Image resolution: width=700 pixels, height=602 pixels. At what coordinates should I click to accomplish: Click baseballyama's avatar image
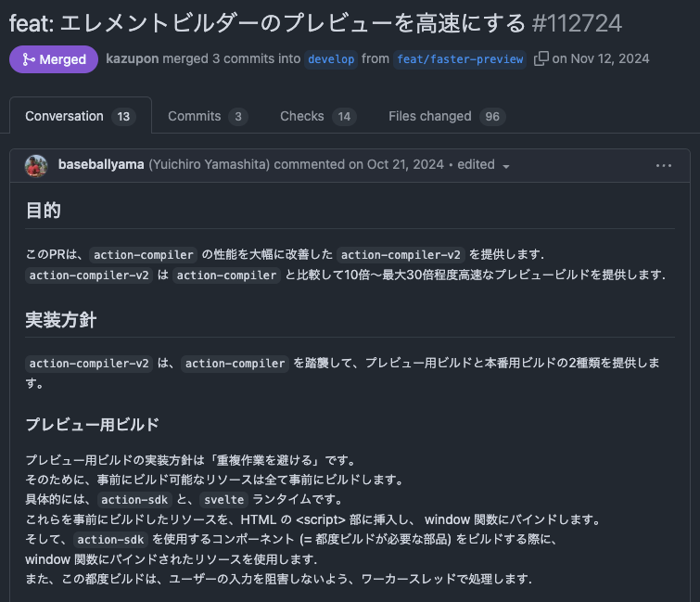pyautogui.click(x=36, y=165)
